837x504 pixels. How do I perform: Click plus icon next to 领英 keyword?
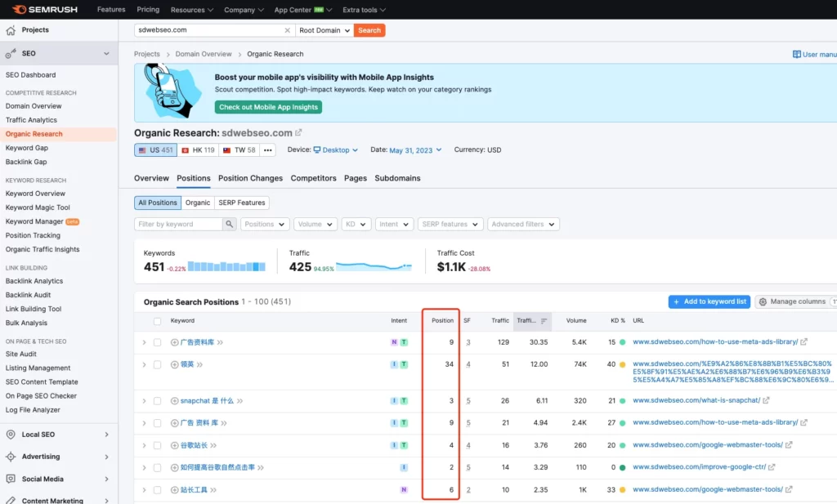[x=175, y=365]
